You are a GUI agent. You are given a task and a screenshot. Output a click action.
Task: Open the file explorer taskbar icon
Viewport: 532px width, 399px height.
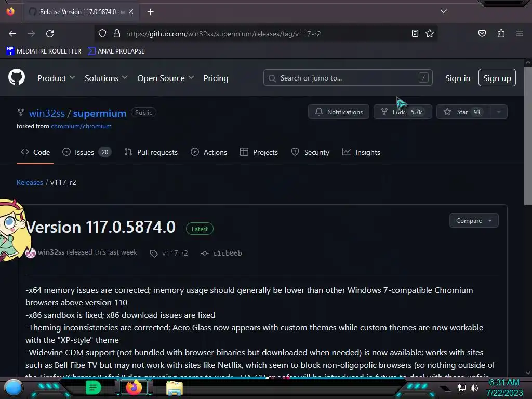pos(175,388)
